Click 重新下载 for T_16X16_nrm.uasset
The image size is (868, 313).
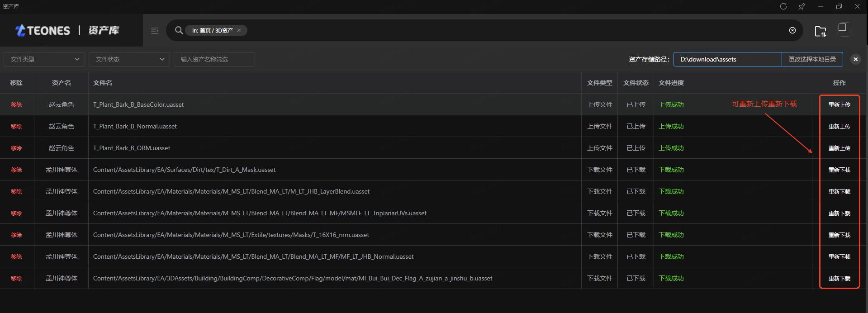pos(839,235)
